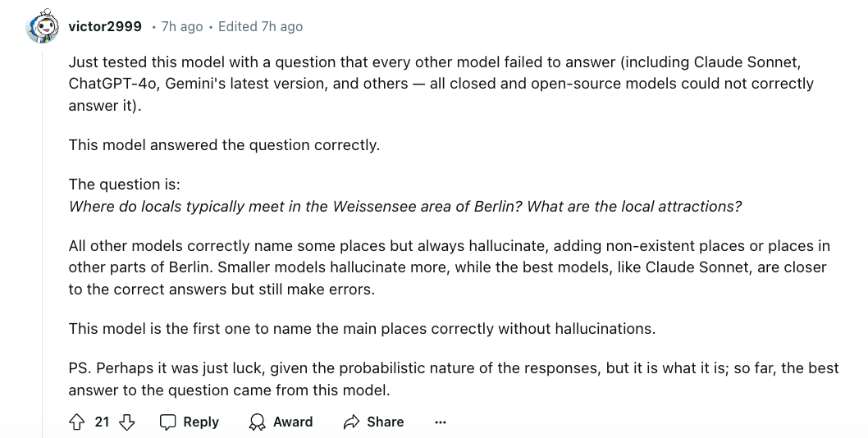The width and height of the screenshot is (868, 438).
Task: Click the "PS. Perhaps it was just luck" paragraph
Action: coord(453,379)
